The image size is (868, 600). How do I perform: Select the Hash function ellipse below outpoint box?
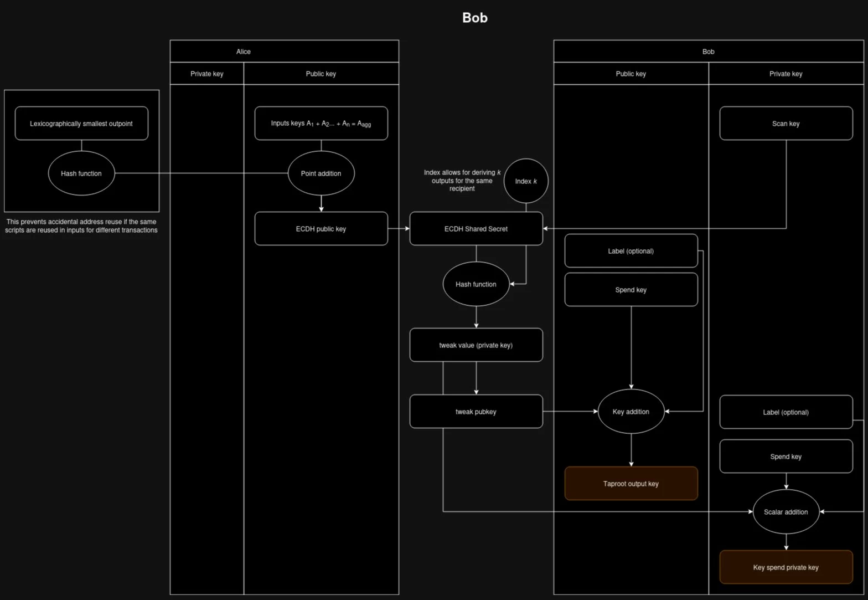tap(81, 173)
